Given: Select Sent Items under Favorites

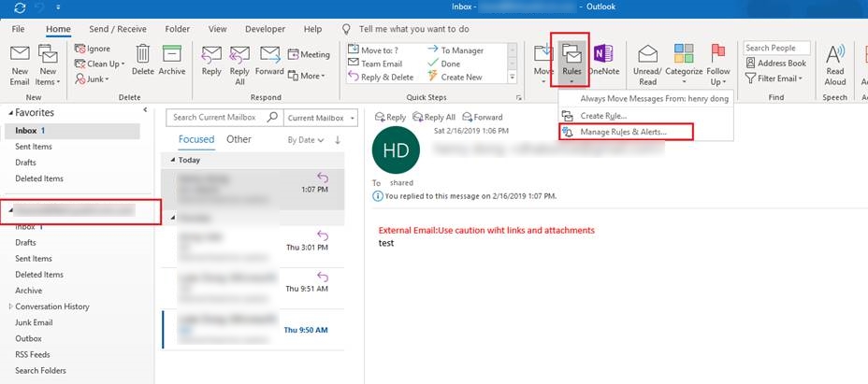Looking at the screenshot, I should click(x=34, y=147).
